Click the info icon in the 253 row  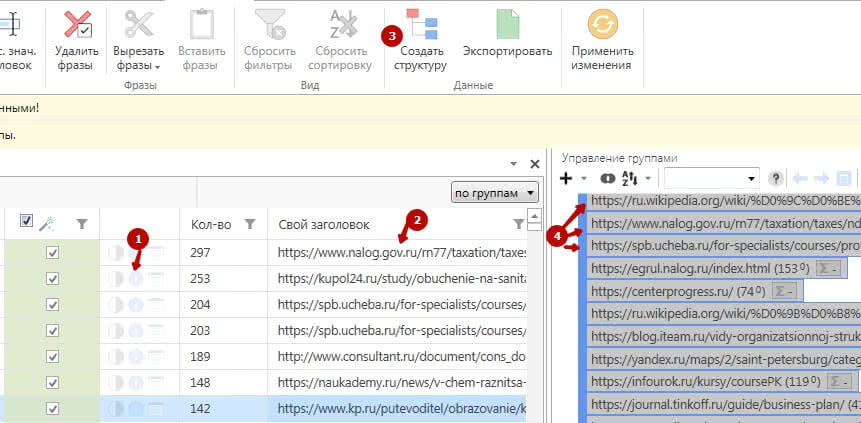[136, 279]
